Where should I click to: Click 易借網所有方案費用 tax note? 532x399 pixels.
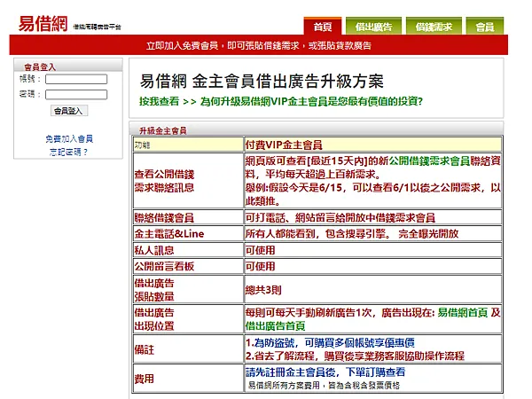pos(324,385)
